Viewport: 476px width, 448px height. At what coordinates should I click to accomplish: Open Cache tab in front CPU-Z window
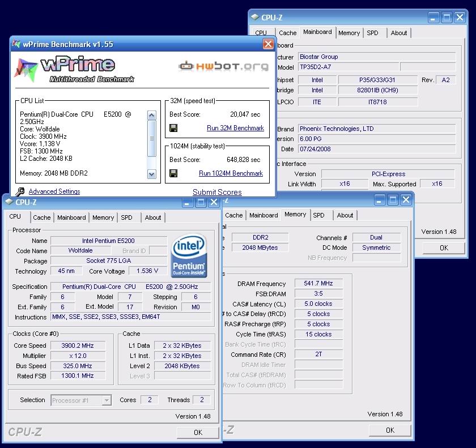[x=42, y=217]
